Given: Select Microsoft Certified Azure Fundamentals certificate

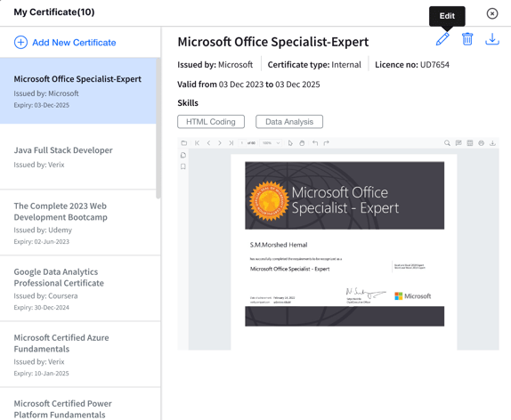Looking at the screenshot, I should pyautogui.click(x=80, y=354).
